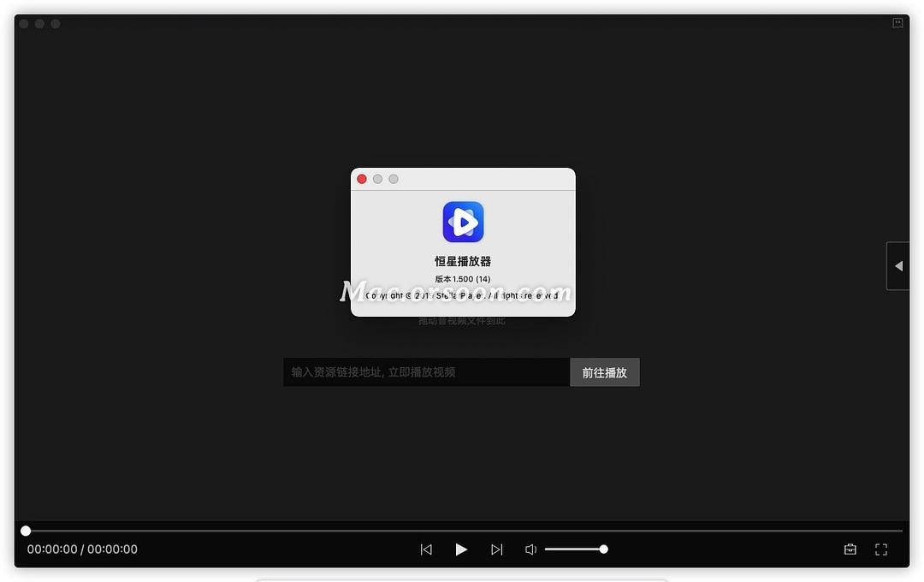The width and height of the screenshot is (924, 582).
Task: Click the 前往播放 button
Action: [x=605, y=372]
